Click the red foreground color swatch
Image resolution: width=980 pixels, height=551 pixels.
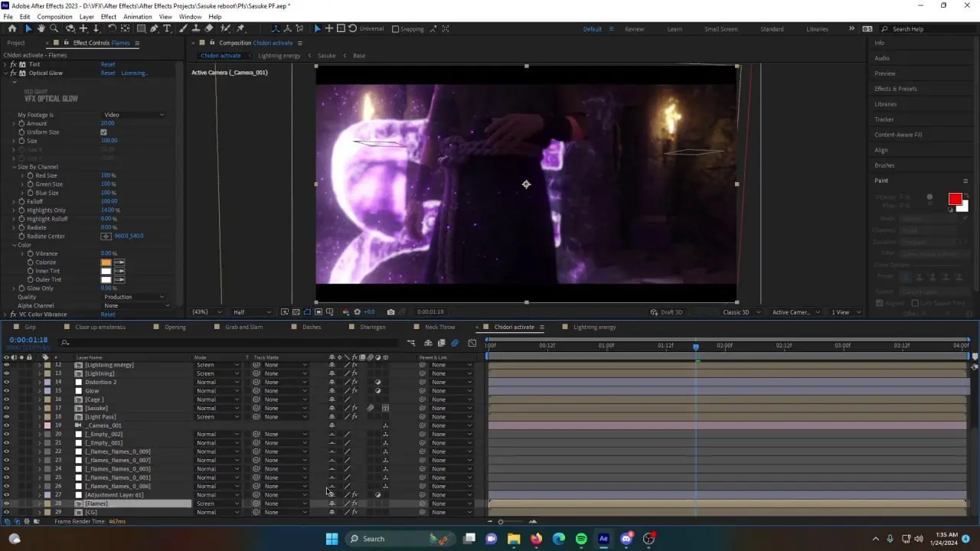(955, 199)
